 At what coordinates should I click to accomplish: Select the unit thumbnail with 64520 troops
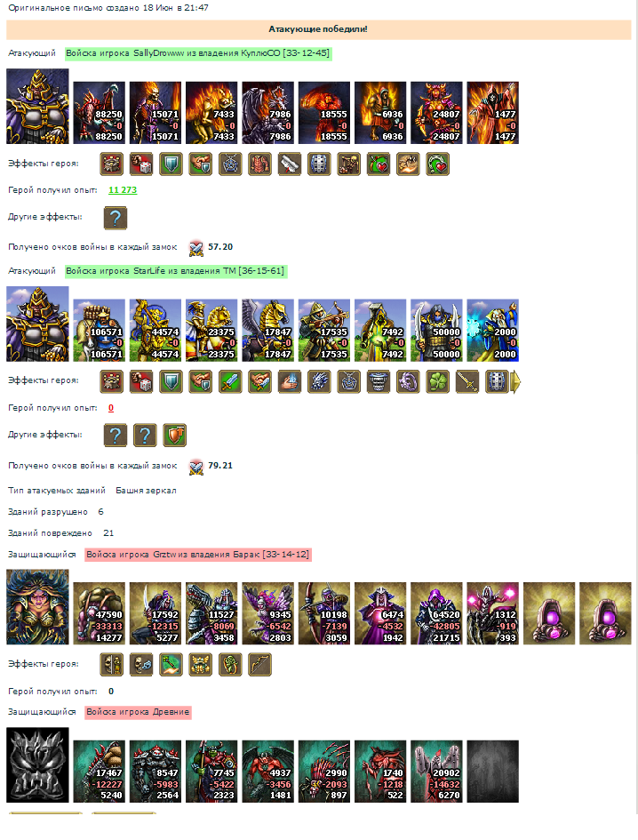pos(436,613)
